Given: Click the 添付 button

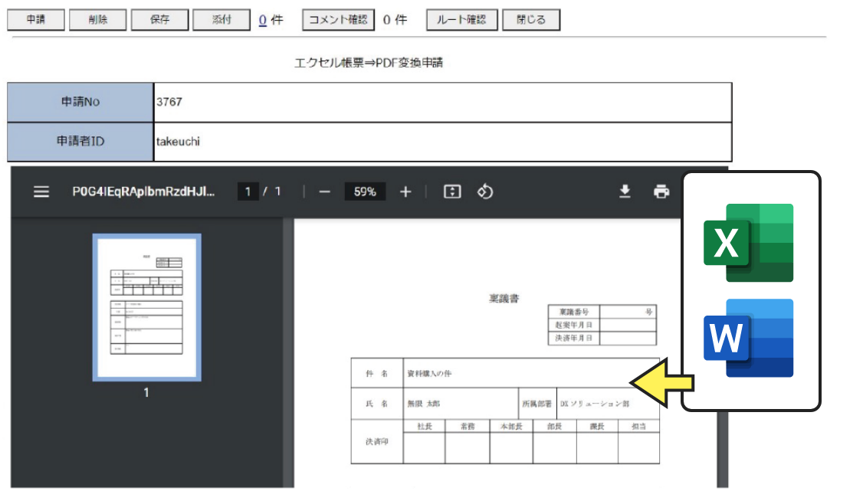Looking at the screenshot, I should coord(221,20).
